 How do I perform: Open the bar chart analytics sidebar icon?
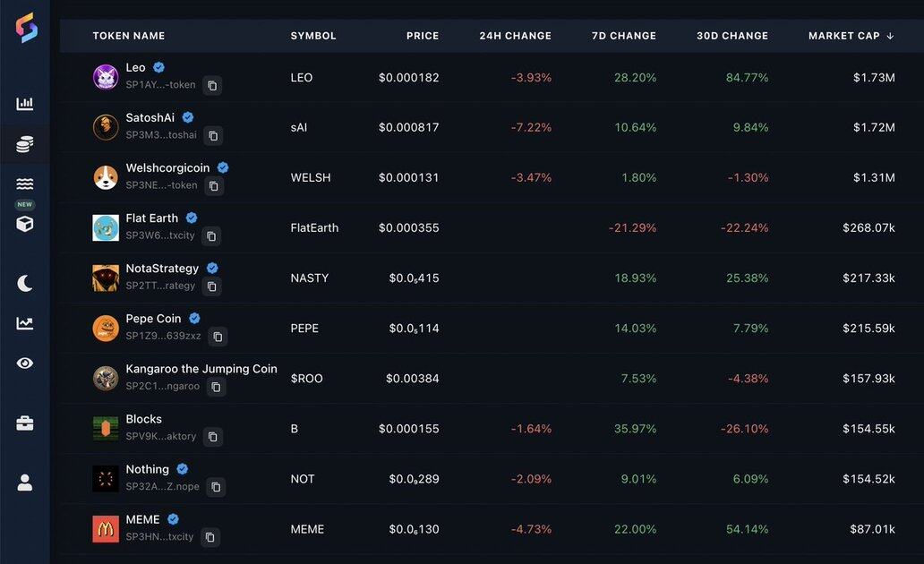pos(25,104)
